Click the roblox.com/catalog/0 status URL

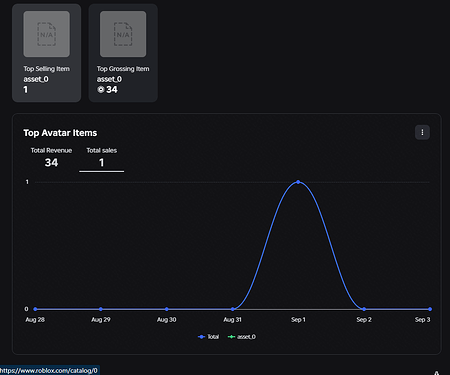tap(49, 370)
